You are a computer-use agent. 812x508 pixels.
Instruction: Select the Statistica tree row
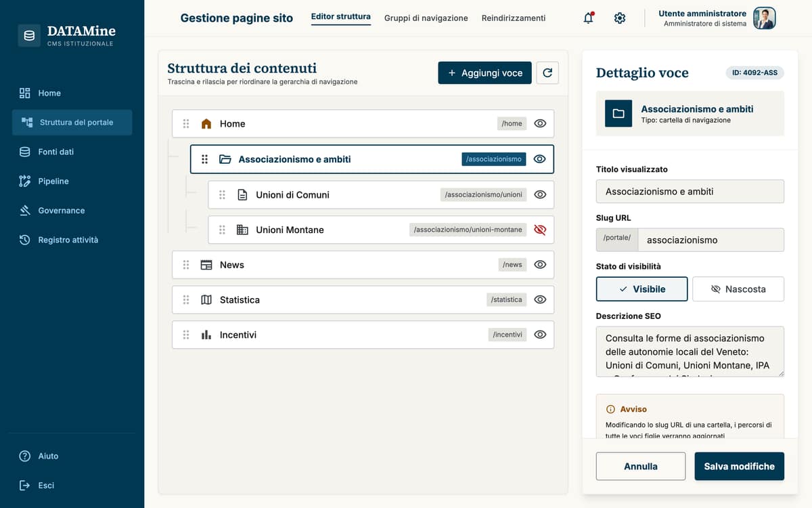(x=363, y=299)
